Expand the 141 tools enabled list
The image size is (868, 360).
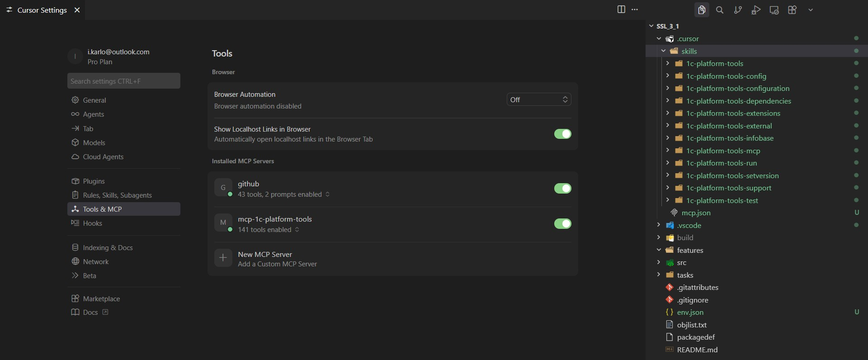pyautogui.click(x=269, y=230)
